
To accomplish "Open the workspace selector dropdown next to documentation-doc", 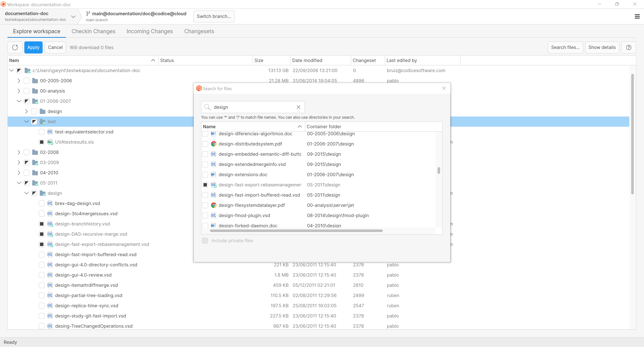I will click(x=73, y=16).
